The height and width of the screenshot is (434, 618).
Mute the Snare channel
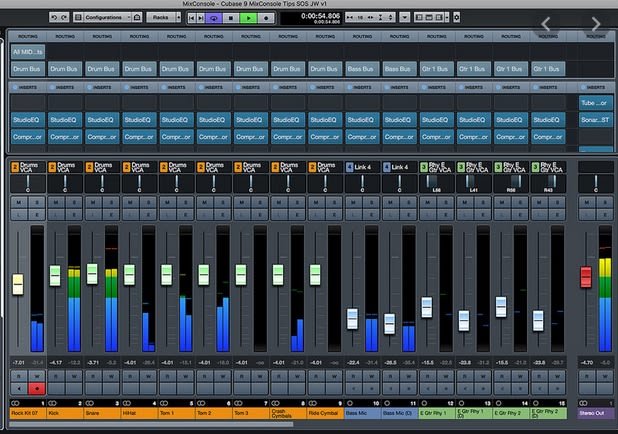tap(93, 203)
